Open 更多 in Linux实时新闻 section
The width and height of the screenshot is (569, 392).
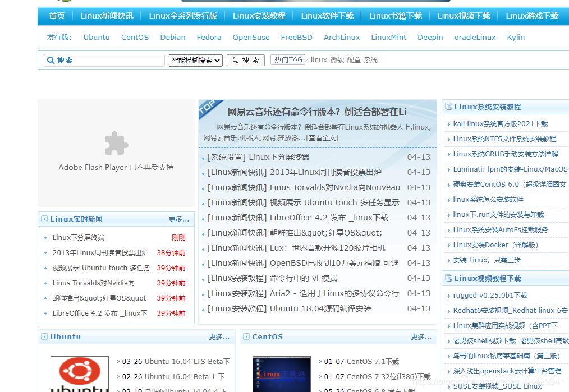178,219
